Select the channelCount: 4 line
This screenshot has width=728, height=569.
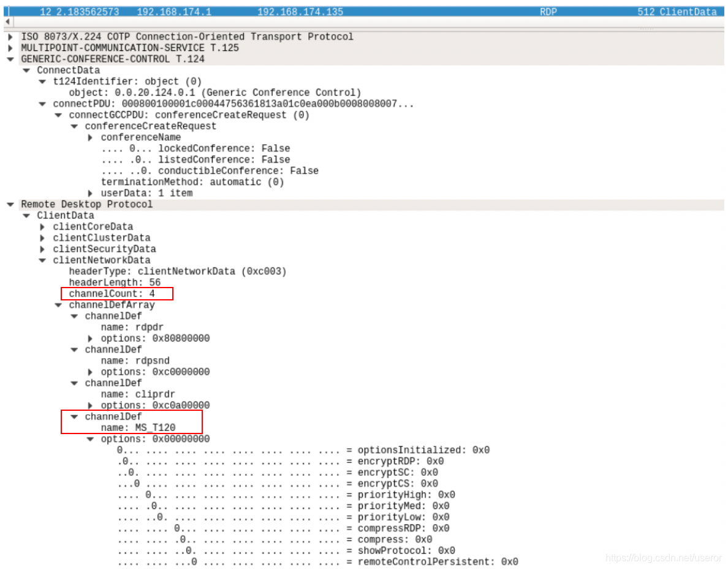(x=112, y=294)
